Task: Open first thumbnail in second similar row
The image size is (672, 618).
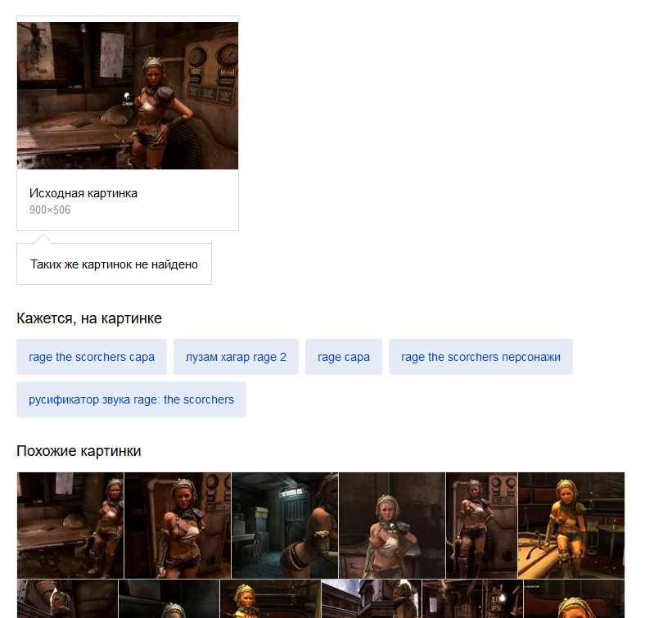Action: [x=67, y=598]
